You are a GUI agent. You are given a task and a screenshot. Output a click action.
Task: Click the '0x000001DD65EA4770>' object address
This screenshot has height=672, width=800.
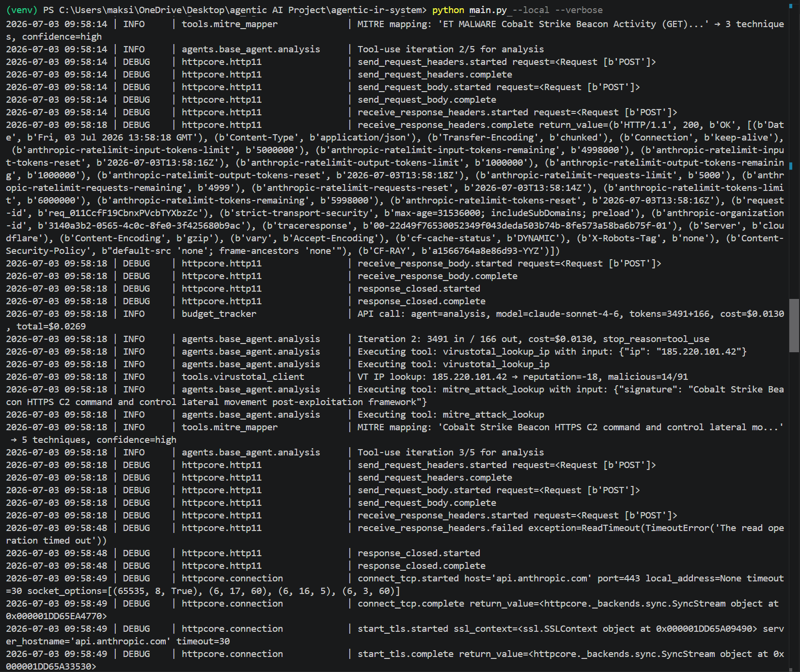pos(56,616)
